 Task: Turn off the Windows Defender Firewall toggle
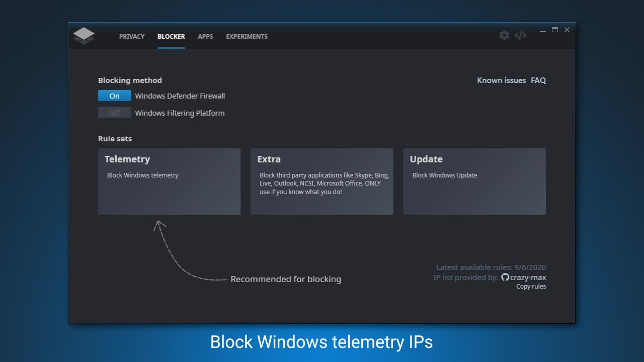click(115, 96)
